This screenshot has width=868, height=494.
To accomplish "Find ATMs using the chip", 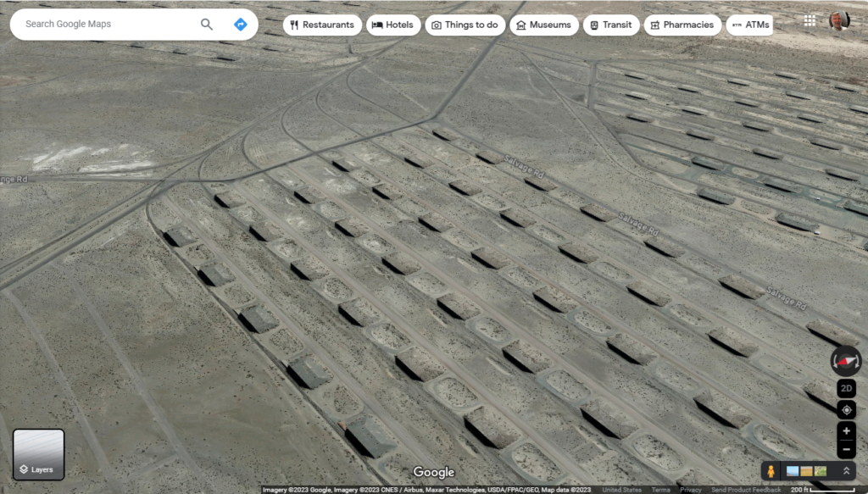I will click(749, 25).
